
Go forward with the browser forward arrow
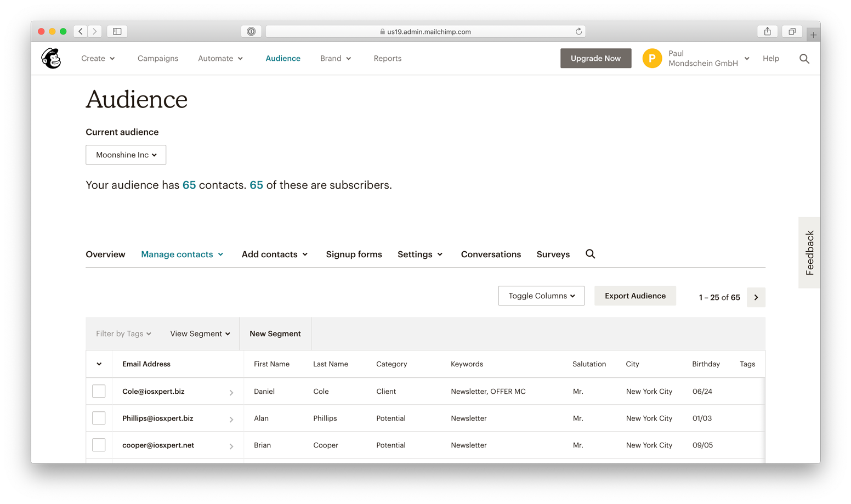[x=95, y=31]
